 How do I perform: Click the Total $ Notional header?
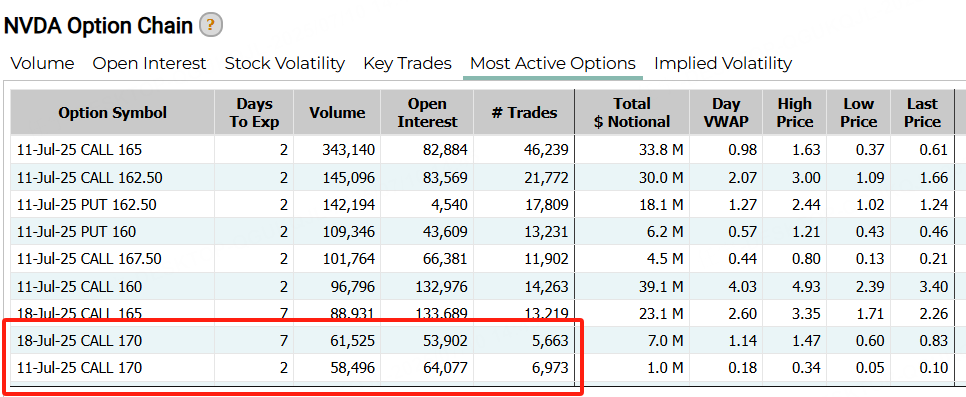click(632, 113)
